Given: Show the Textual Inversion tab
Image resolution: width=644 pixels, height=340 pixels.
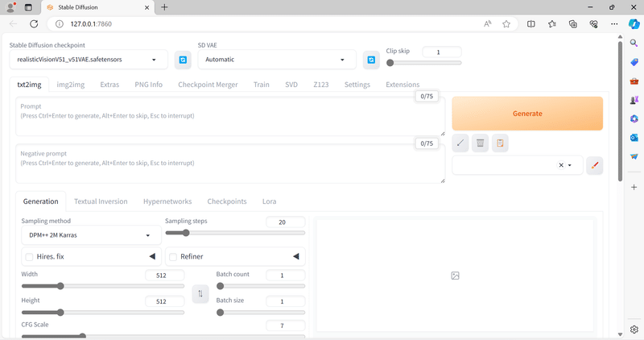Looking at the screenshot, I should click(x=101, y=201).
